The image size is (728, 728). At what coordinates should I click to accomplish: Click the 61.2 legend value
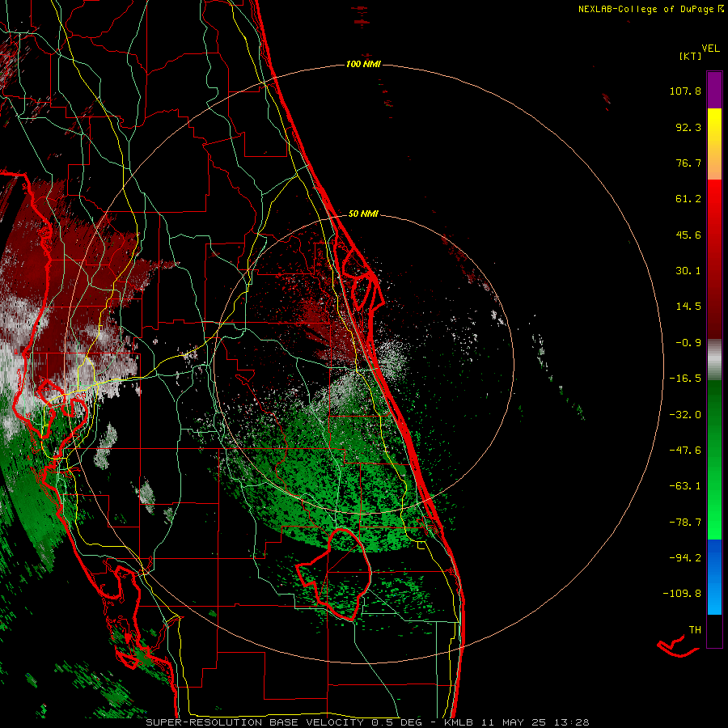(x=688, y=199)
